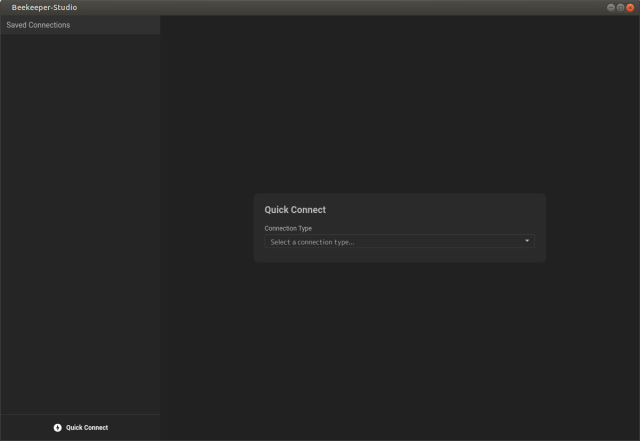Click the dropdown caret in Connection Type

pos(527,241)
